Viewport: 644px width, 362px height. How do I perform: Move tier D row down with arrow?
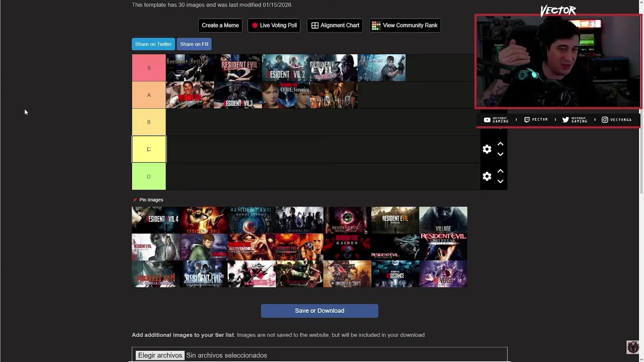point(500,182)
